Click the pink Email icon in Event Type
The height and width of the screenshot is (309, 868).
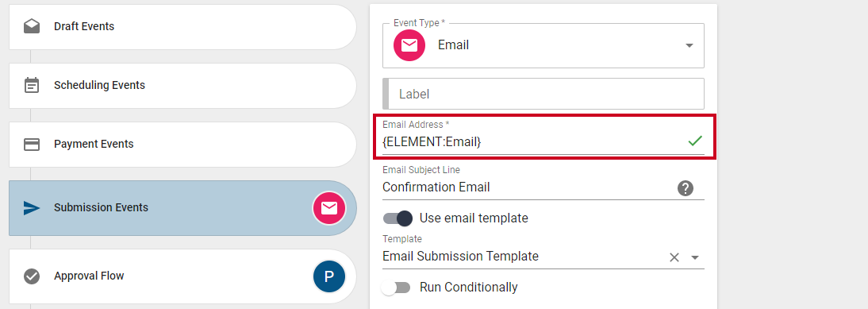(409, 45)
